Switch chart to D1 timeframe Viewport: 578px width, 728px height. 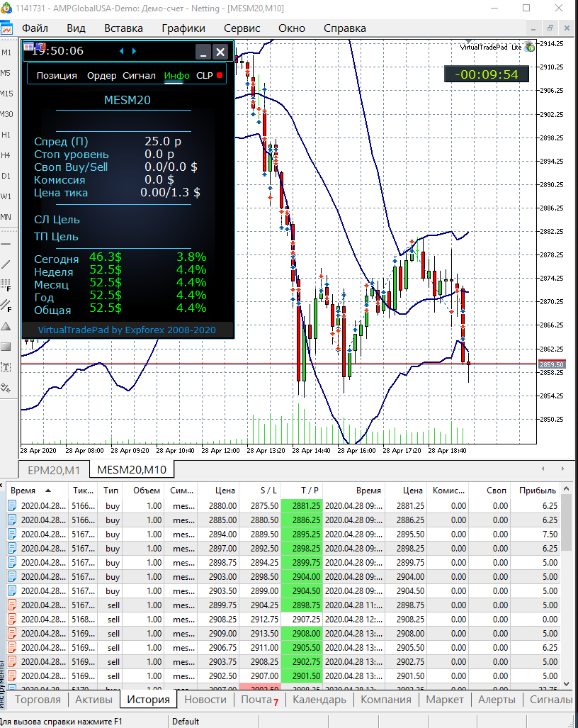coord(6,176)
